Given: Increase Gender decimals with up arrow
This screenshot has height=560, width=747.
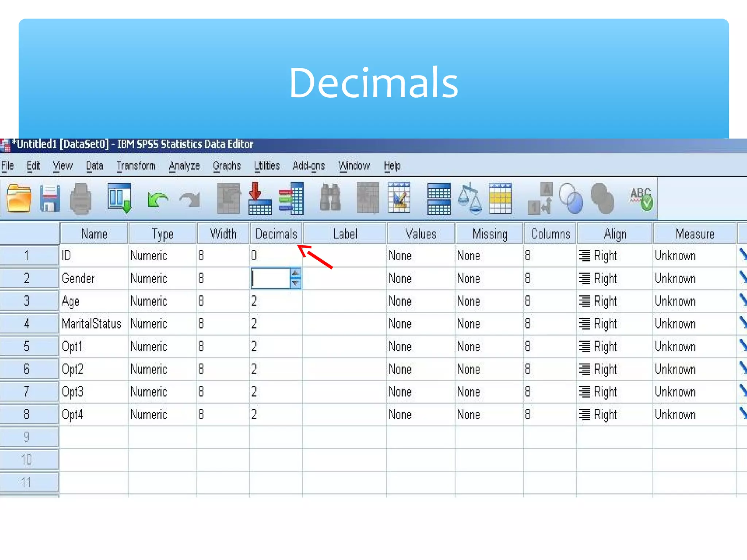Looking at the screenshot, I should 295,273.
